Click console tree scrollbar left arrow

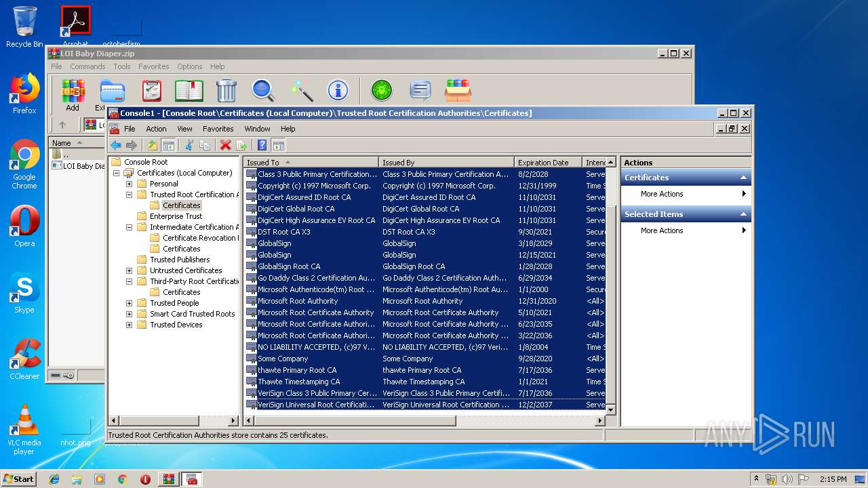coord(115,421)
